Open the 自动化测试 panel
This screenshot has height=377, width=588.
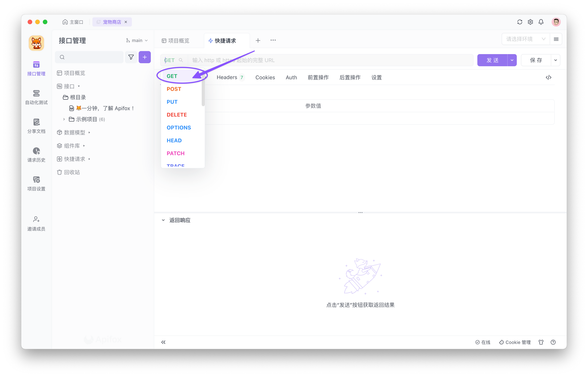(36, 97)
